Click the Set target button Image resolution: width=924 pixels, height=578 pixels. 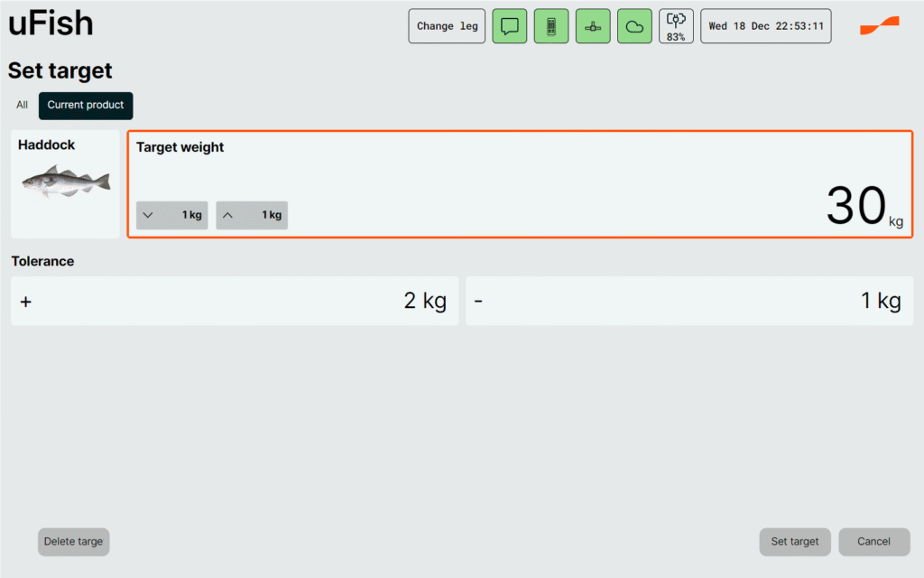(794, 542)
